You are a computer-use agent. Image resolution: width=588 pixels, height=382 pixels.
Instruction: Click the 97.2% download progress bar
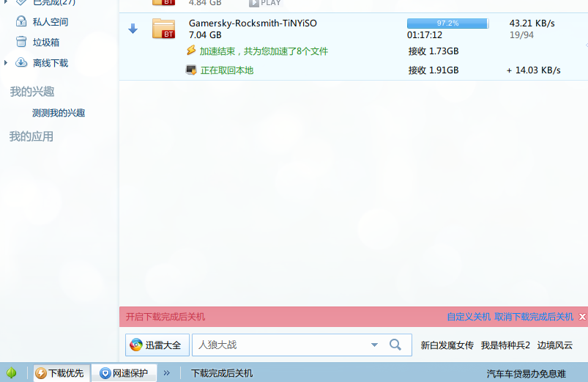coord(447,23)
